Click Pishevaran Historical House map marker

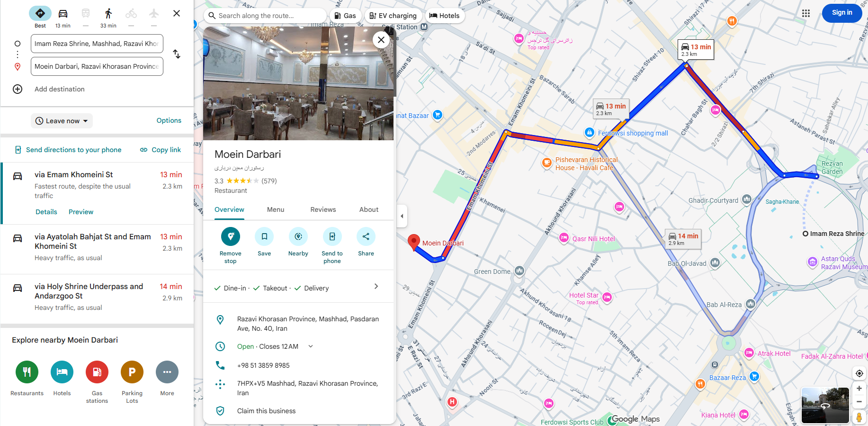[547, 163]
